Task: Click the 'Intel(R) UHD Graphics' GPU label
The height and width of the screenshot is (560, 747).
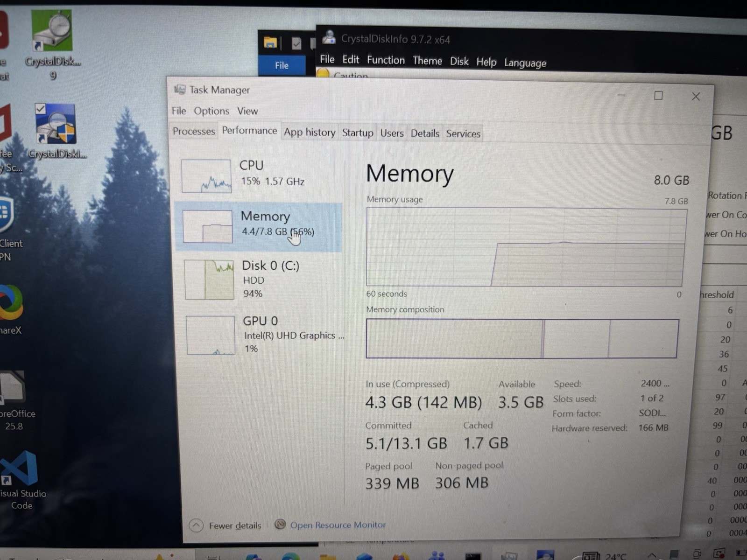Action: 294,335
